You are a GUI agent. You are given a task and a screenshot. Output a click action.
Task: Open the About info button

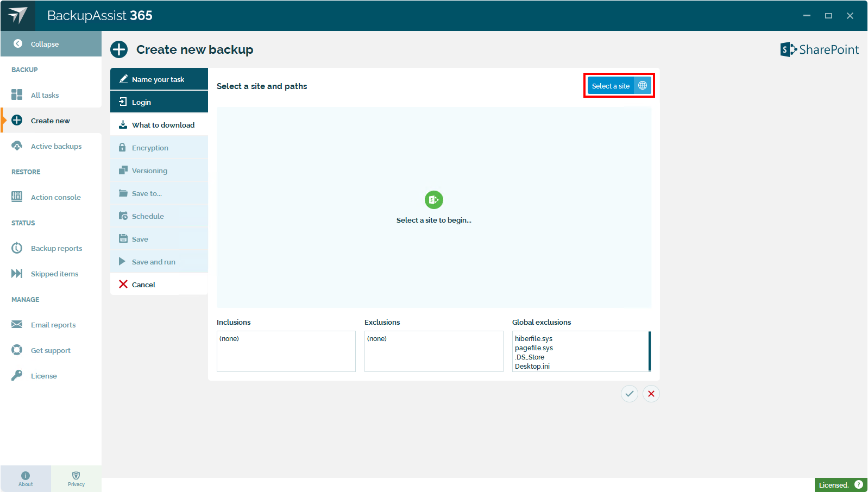pos(26,479)
